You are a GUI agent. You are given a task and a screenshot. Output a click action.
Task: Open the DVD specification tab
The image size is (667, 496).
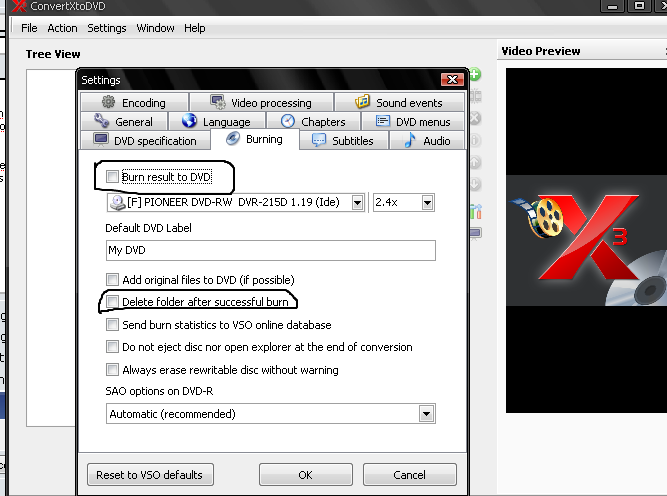tap(145, 140)
